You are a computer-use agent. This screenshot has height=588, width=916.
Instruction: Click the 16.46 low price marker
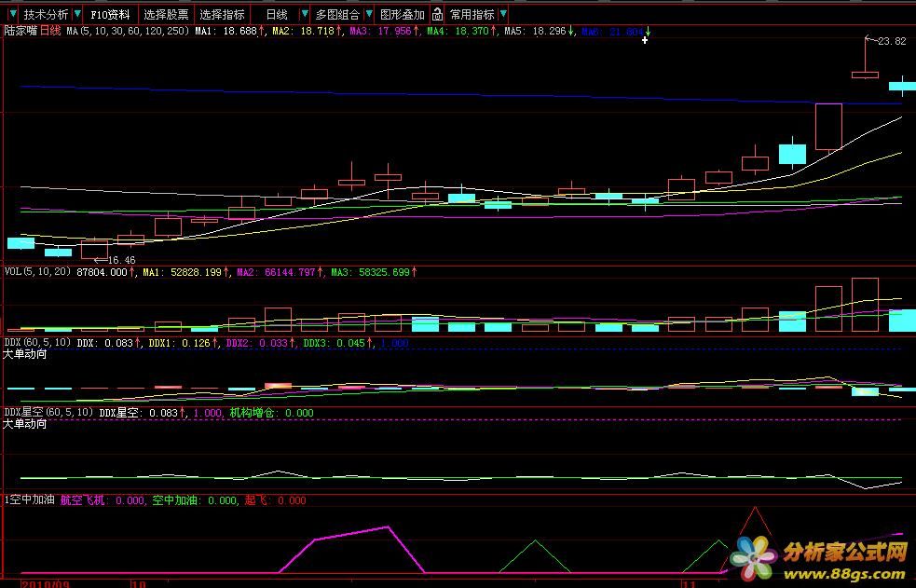tap(121, 260)
